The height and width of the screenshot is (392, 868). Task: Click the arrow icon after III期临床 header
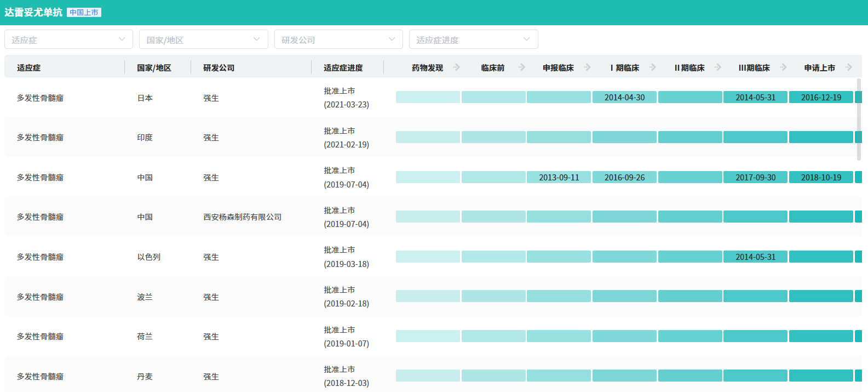click(783, 67)
